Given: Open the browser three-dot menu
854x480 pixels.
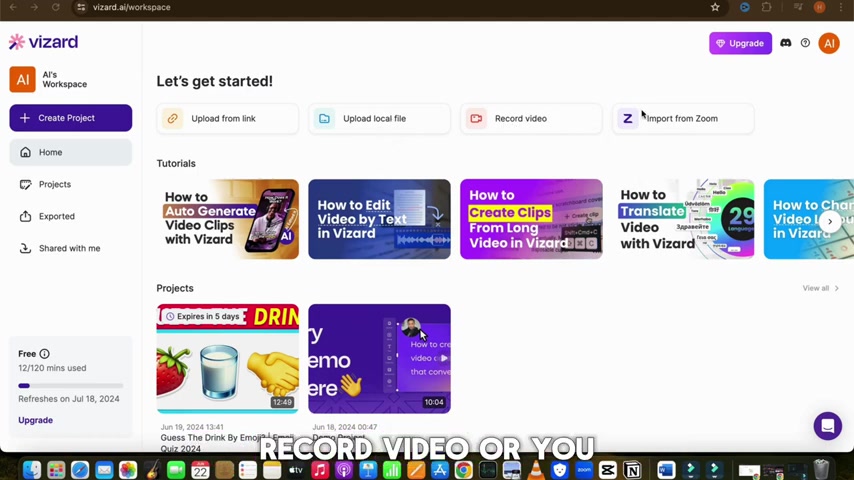Looking at the screenshot, I should coord(841,7).
